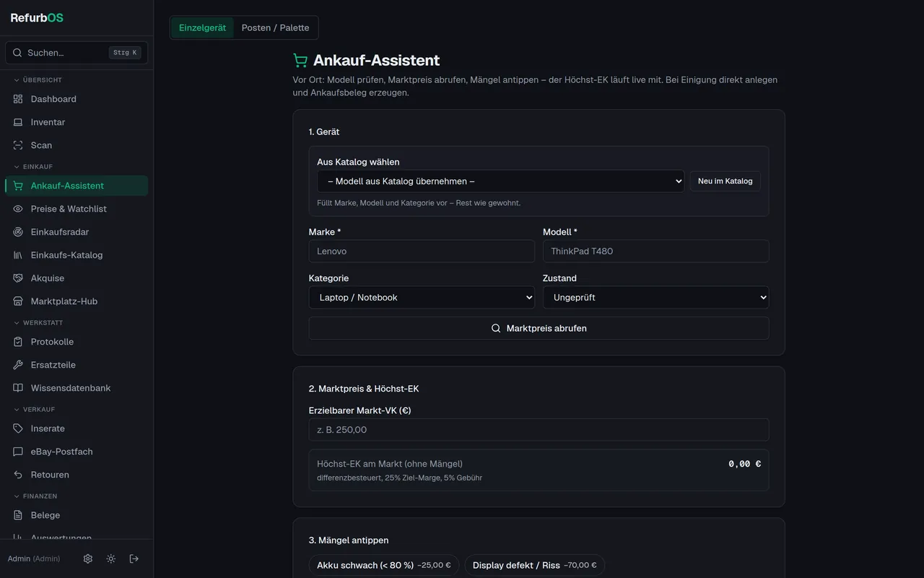Click the RefurbOS logo
This screenshot has height=578, width=924.
point(37,18)
